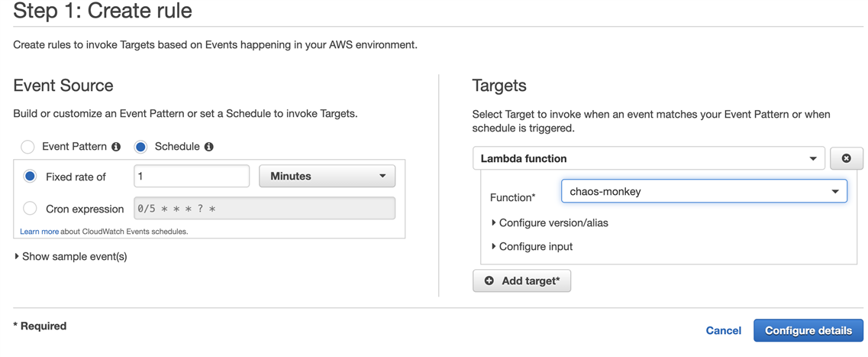868x357 pixels.
Task: Click the Schedule info icon
Action: pos(208,147)
